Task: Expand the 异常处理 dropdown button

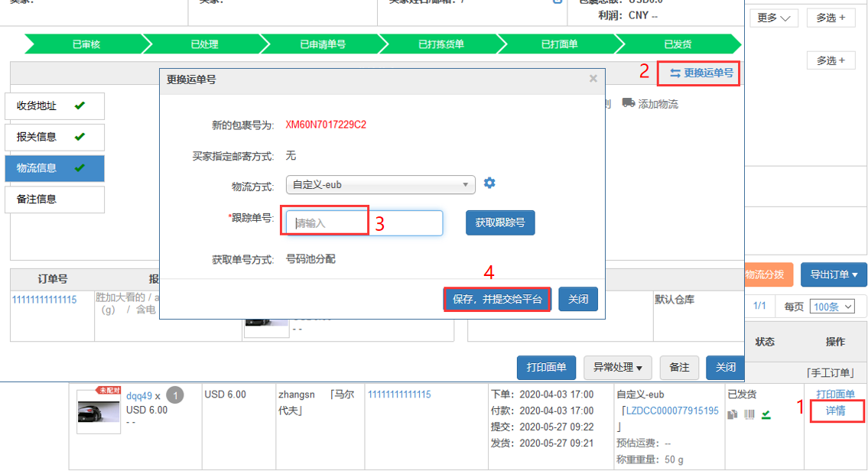Action: click(617, 368)
